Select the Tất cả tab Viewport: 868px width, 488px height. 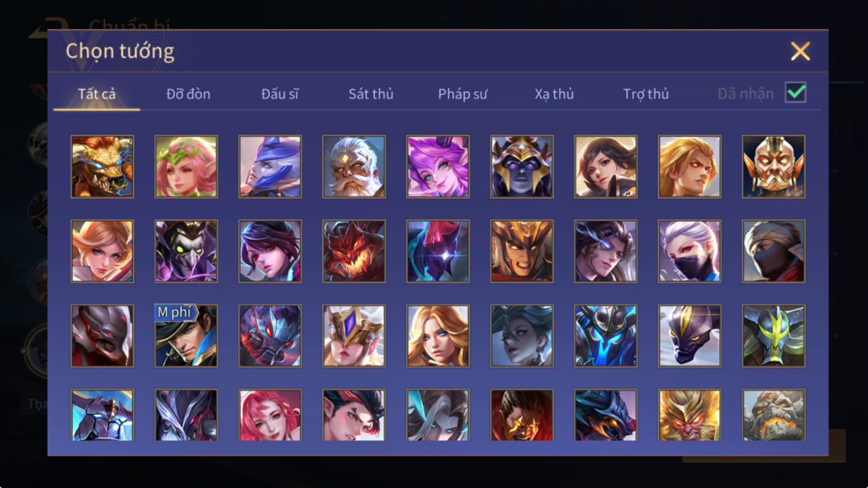click(97, 94)
